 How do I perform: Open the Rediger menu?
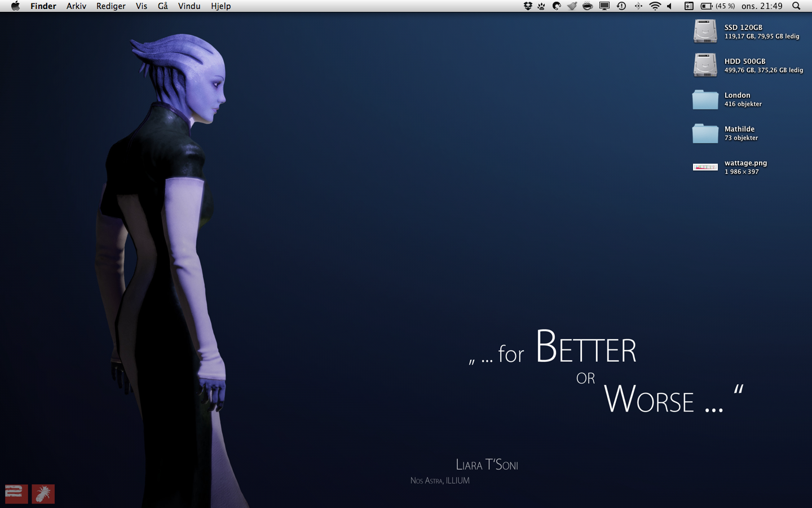pyautogui.click(x=111, y=6)
